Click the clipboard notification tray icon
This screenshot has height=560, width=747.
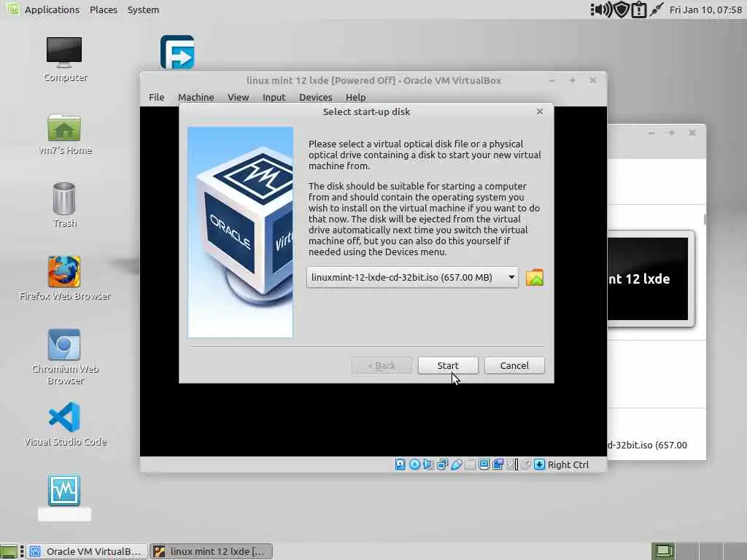coord(638,9)
